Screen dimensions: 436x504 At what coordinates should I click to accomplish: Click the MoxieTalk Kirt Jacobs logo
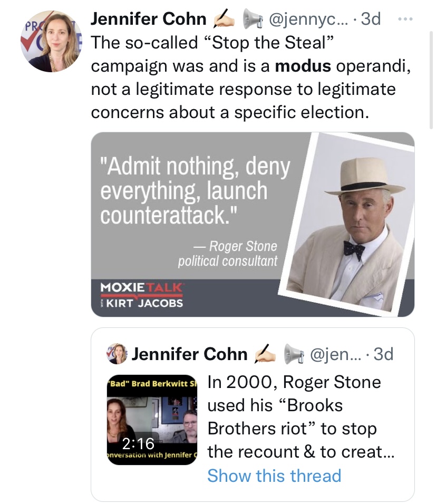click(141, 295)
